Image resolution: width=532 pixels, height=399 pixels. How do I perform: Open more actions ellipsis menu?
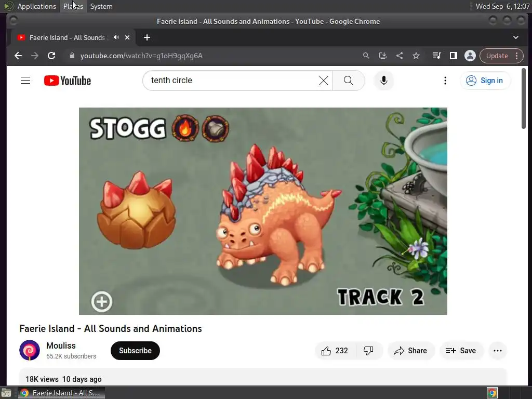click(x=497, y=351)
